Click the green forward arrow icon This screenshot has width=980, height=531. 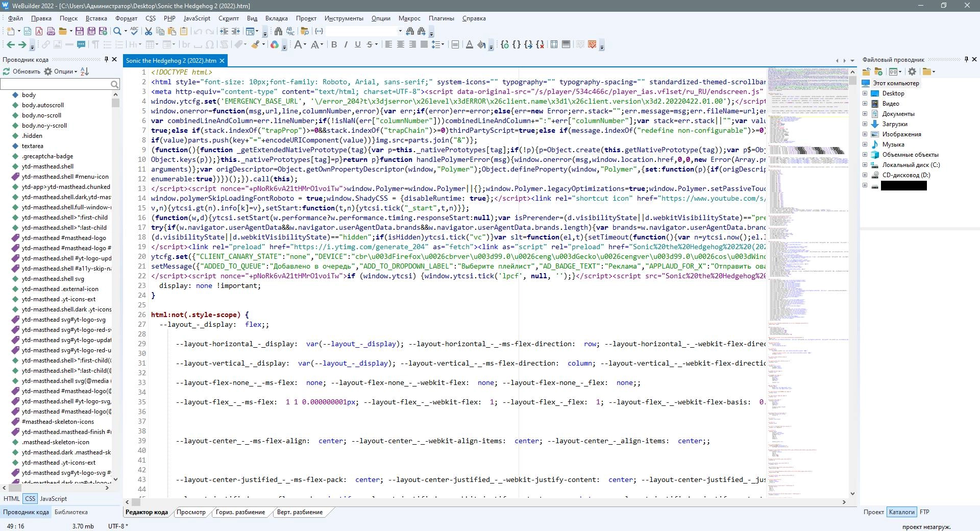pyautogui.click(x=22, y=44)
